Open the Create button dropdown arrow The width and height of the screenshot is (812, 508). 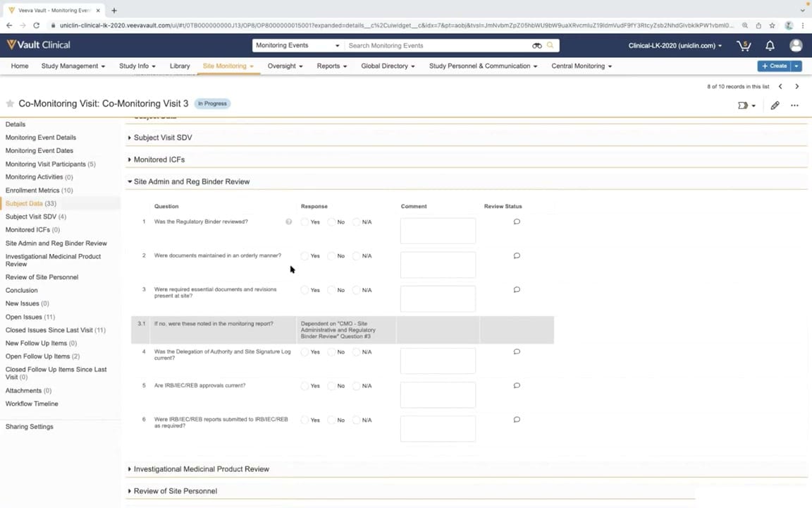(x=796, y=66)
